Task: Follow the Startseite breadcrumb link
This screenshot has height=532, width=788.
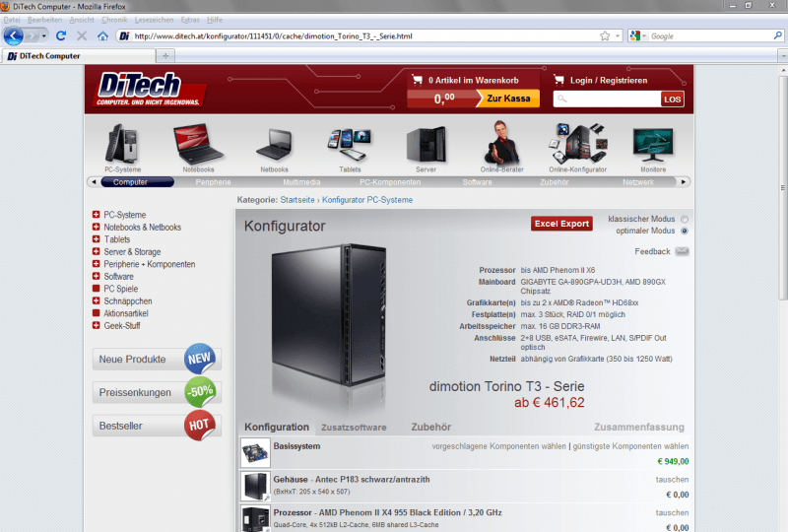Action: pyautogui.click(x=297, y=200)
